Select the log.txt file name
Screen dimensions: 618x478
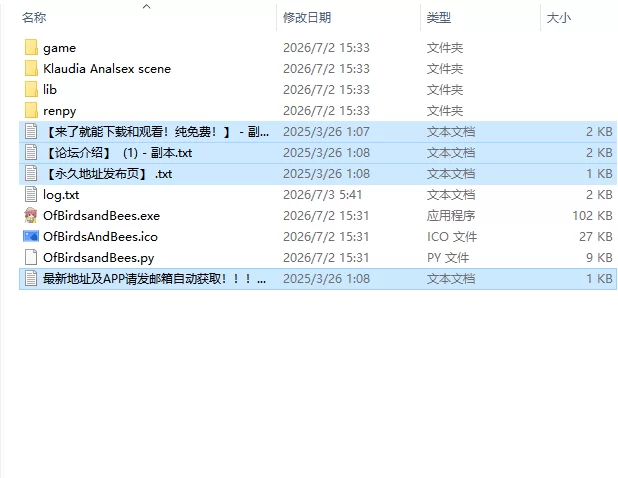click(61, 195)
